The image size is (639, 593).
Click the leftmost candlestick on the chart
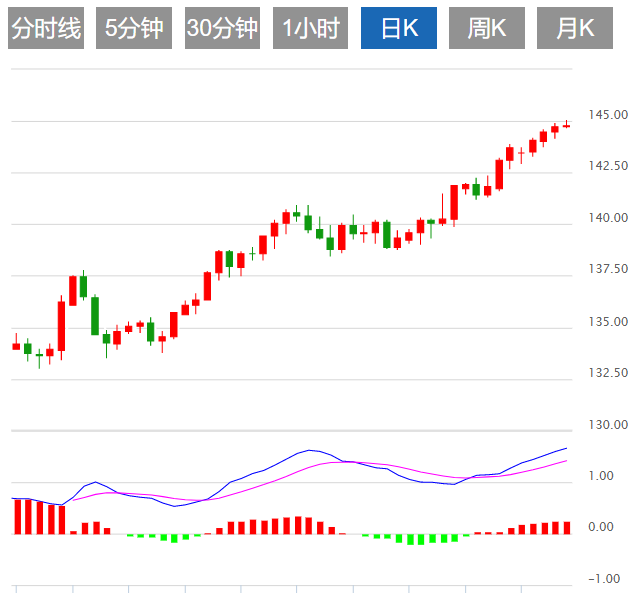(x=16, y=346)
